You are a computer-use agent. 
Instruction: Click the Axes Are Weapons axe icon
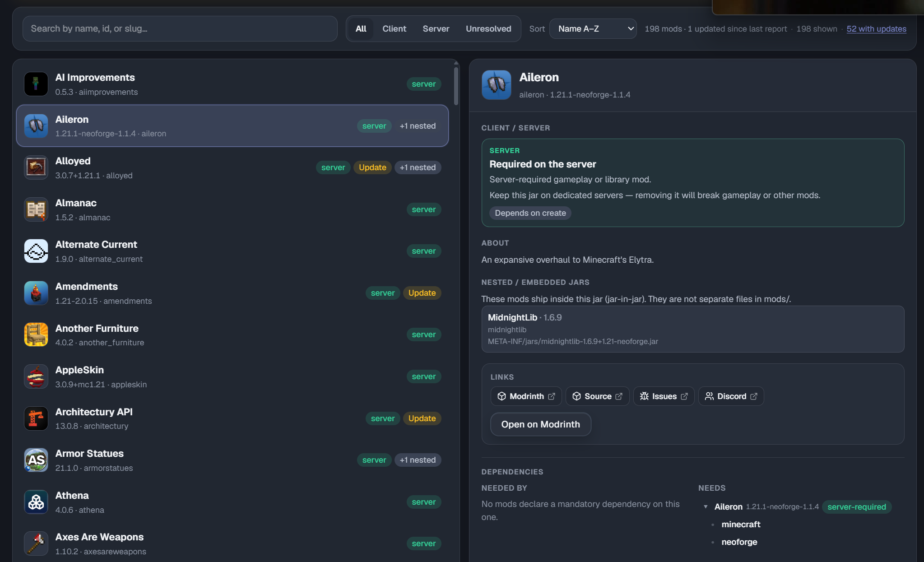point(36,543)
